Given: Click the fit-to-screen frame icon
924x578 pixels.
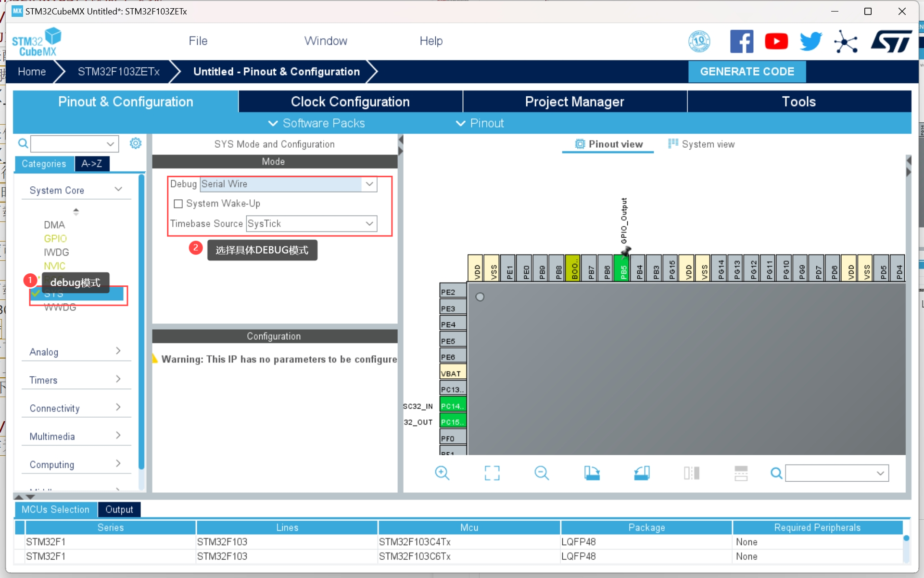Looking at the screenshot, I should pyautogui.click(x=492, y=473).
